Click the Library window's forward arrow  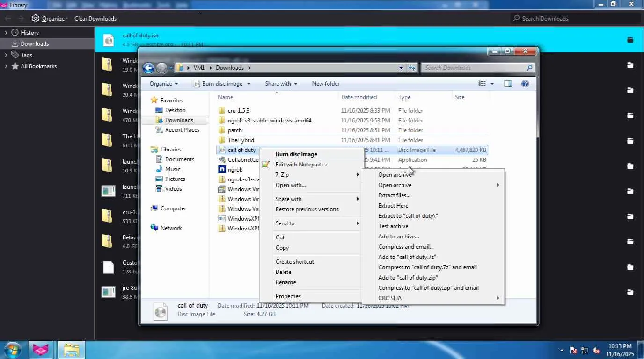21,18
